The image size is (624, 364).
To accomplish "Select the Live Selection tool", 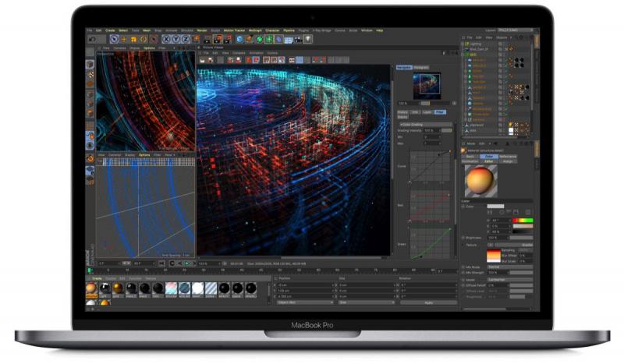I will pos(114,39).
